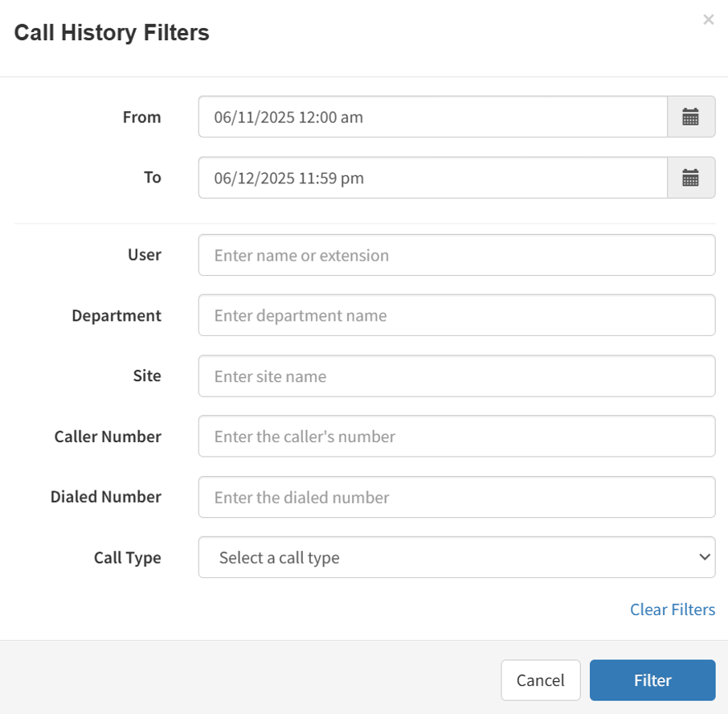The image size is (728, 714).
Task: Click the Call History Filters heading
Action: pos(112,33)
